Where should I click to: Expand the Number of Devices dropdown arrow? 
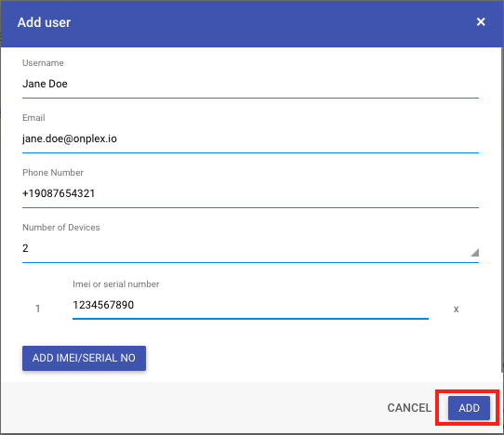click(475, 253)
